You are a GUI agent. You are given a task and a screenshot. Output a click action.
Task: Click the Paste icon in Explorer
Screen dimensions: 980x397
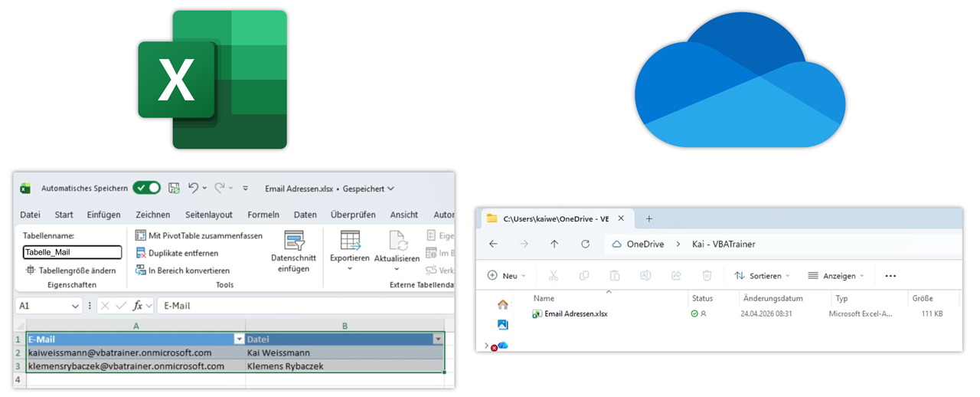(x=615, y=275)
